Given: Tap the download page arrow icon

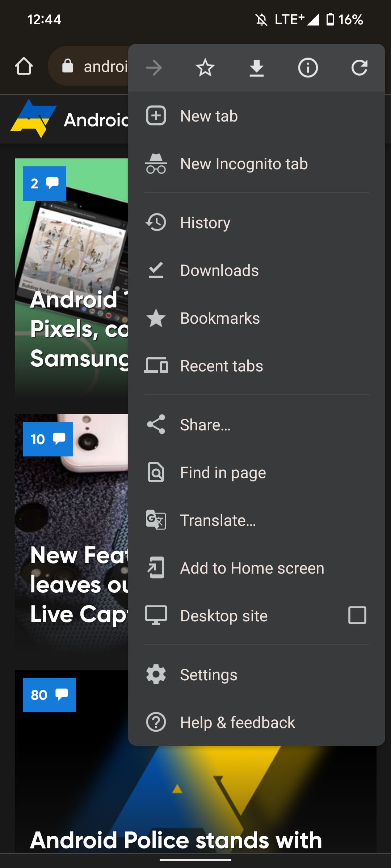Looking at the screenshot, I should tap(257, 68).
